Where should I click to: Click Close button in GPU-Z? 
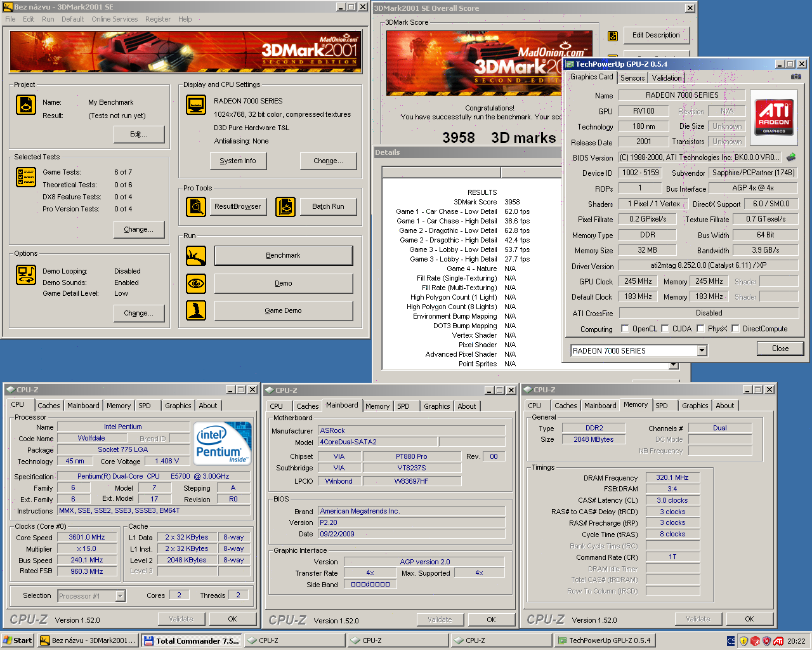(780, 348)
